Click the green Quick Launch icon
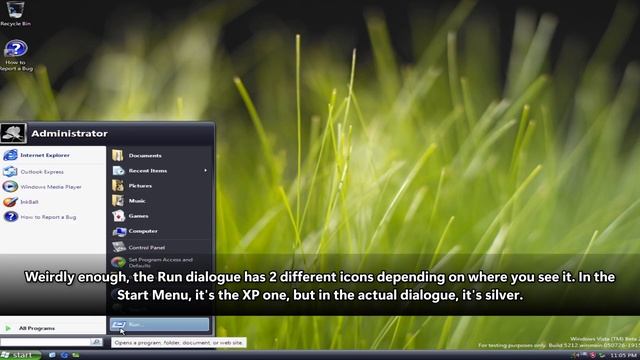This screenshot has width=640, height=360. (x=76, y=355)
